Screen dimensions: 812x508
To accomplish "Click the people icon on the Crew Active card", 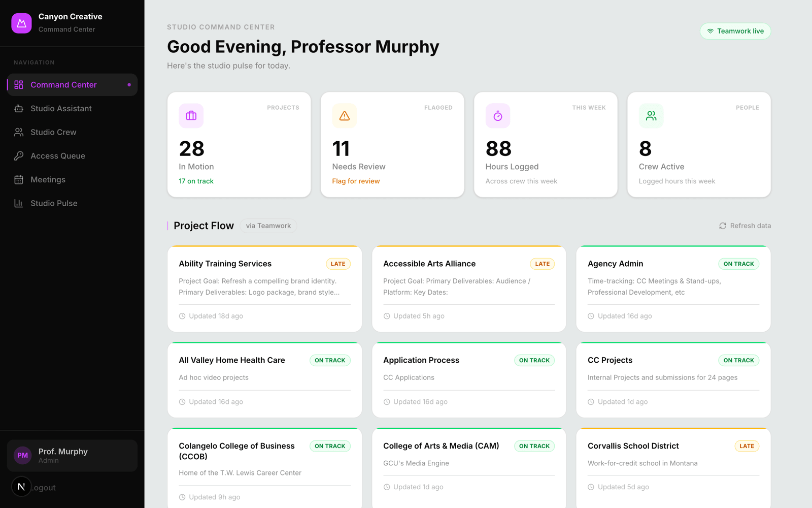I will 651,116.
